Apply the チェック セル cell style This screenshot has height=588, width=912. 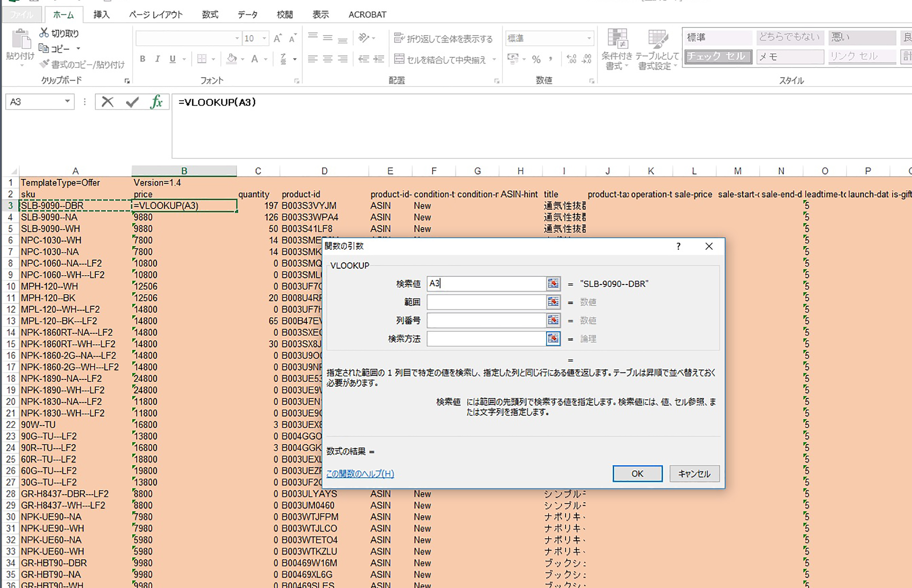pyautogui.click(x=718, y=57)
